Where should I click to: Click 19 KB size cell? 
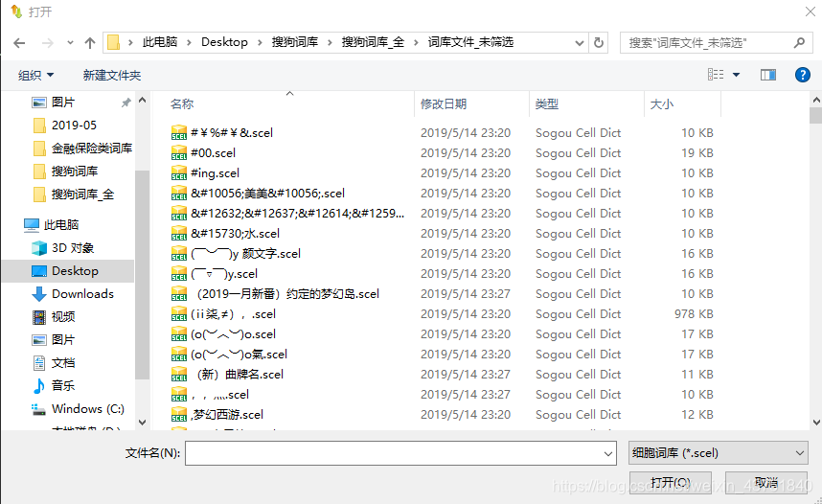697,153
